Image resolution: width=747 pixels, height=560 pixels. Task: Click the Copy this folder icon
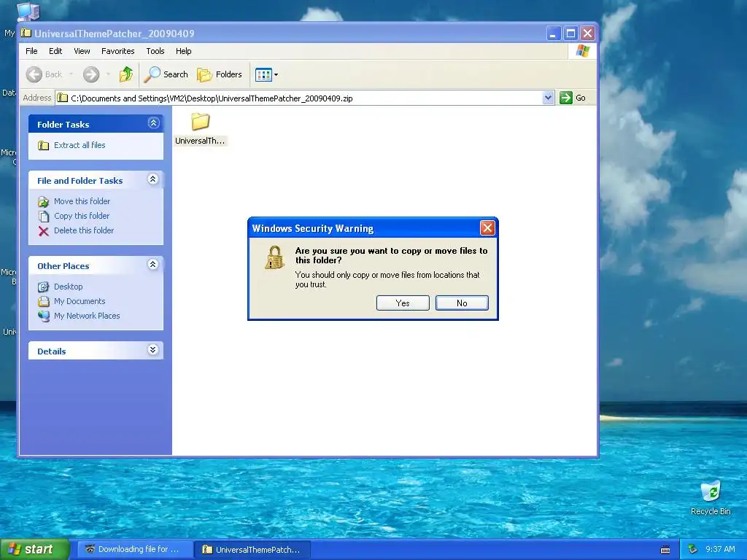(x=43, y=216)
